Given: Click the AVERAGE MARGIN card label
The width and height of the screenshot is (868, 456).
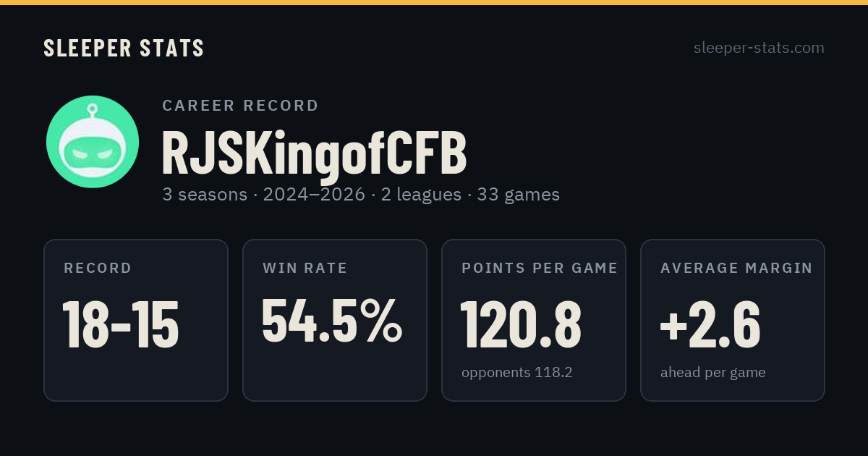Looking at the screenshot, I should [736, 269].
